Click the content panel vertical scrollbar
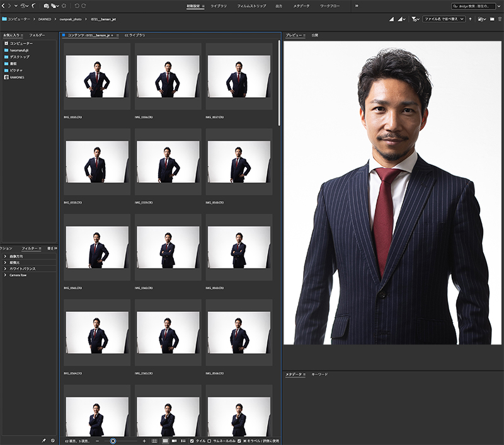 (279, 83)
